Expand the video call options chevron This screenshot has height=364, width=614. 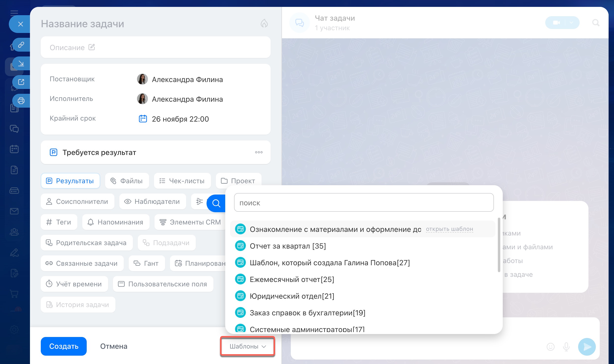click(572, 23)
